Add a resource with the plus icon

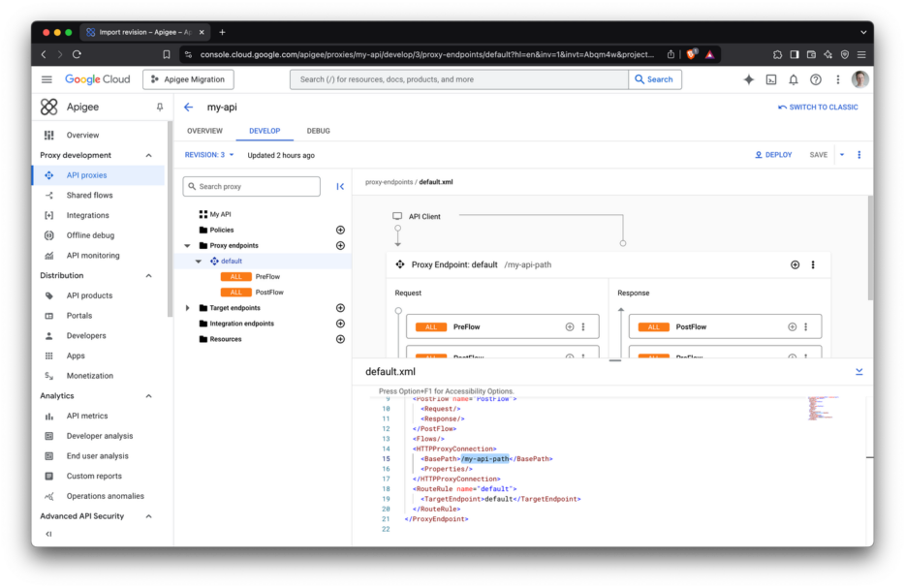340,339
